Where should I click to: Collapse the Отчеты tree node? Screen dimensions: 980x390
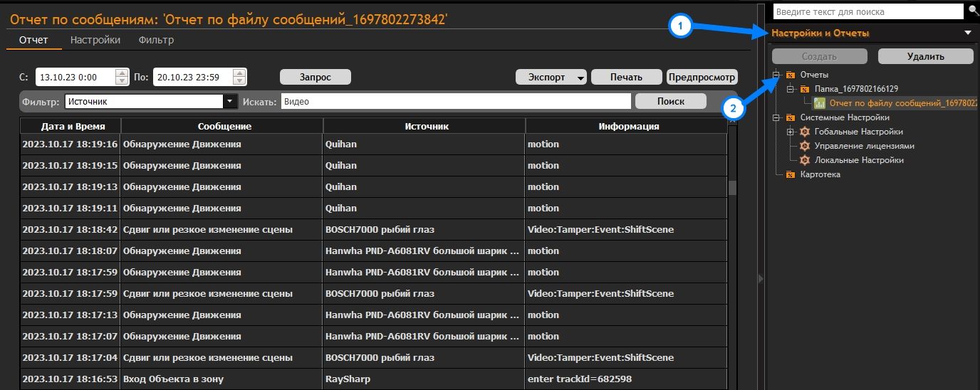(776, 75)
